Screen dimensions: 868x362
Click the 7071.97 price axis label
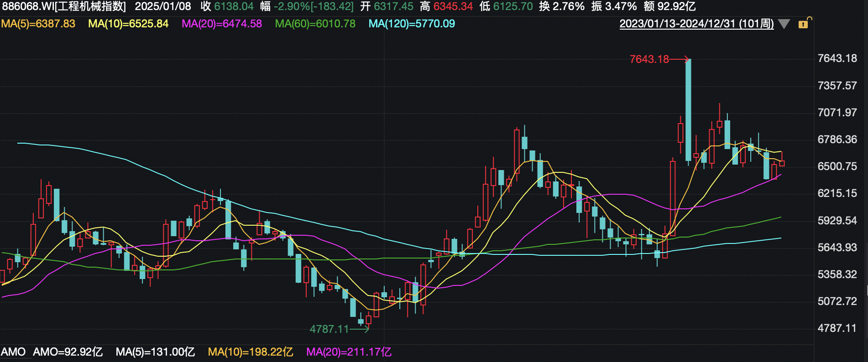pos(837,113)
